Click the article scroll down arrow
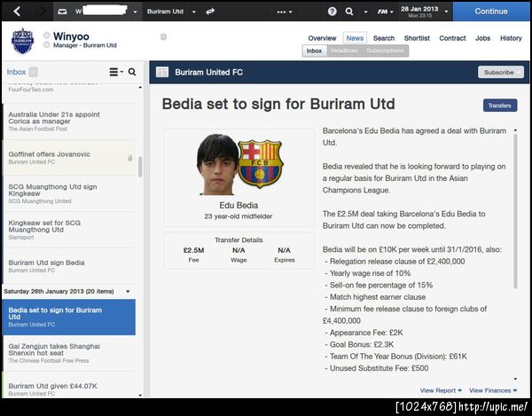This screenshot has height=416, width=532. tap(515, 379)
